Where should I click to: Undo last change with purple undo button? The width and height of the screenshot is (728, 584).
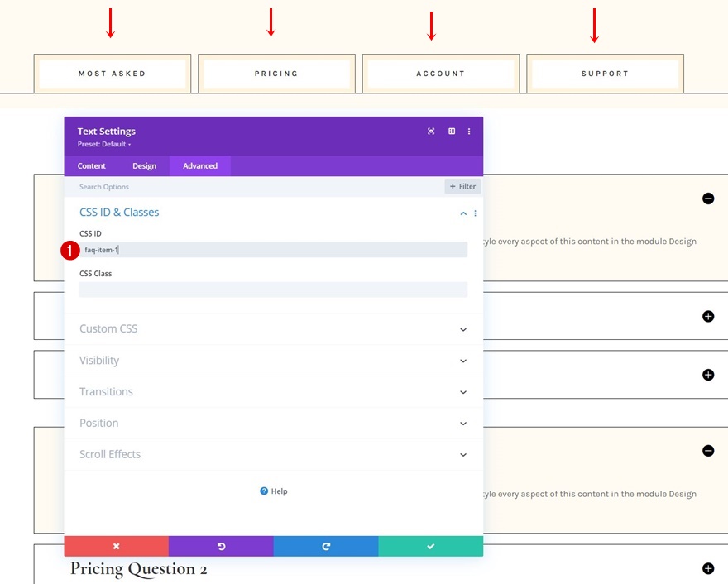click(221, 546)
